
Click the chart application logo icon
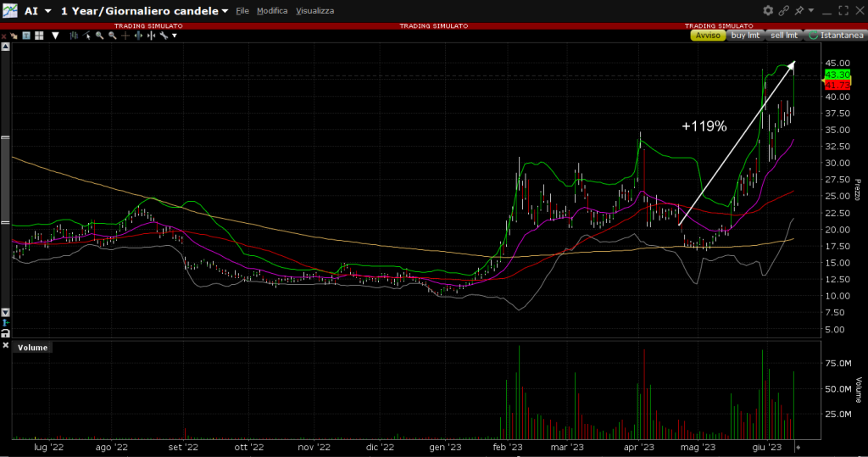(9, 10)
